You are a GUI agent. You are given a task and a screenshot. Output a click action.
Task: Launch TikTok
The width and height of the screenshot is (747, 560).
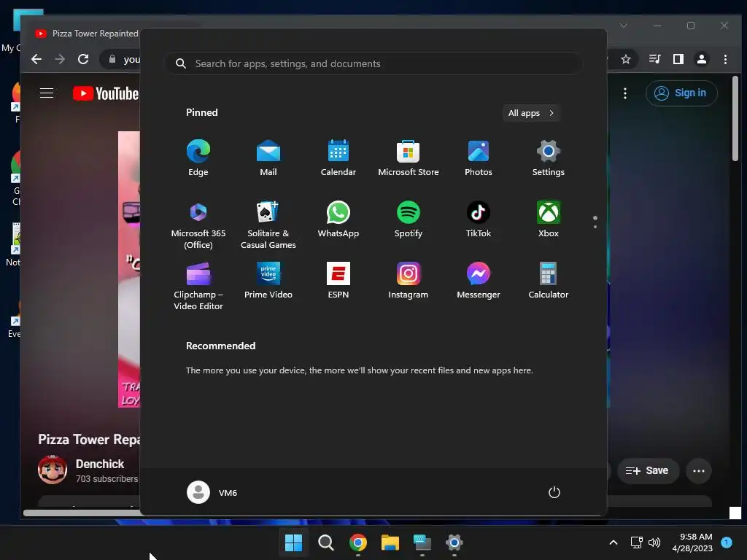point(479,219)
